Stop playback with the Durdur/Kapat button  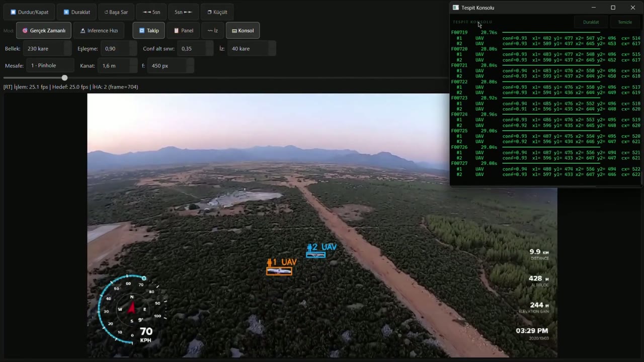click(30, 12)
